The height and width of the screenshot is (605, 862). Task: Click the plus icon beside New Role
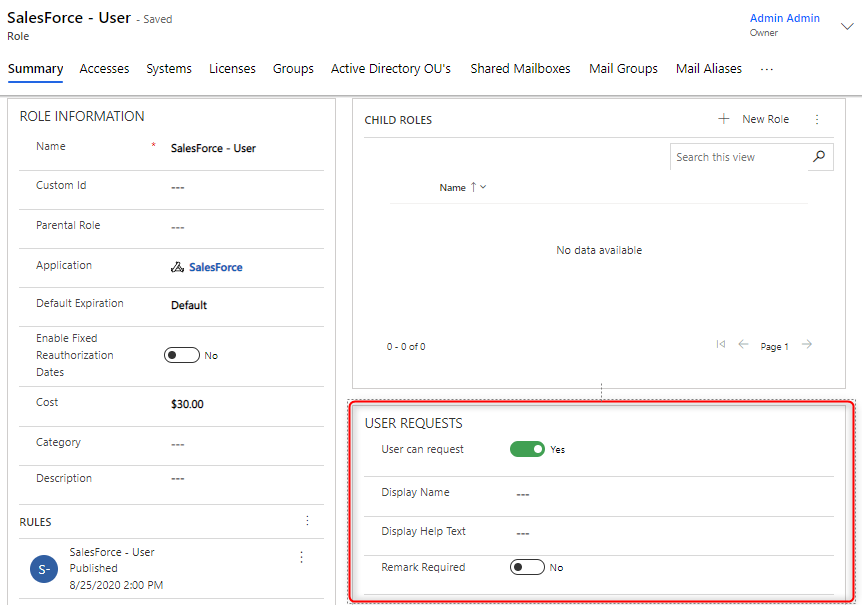tap(724, 119)
